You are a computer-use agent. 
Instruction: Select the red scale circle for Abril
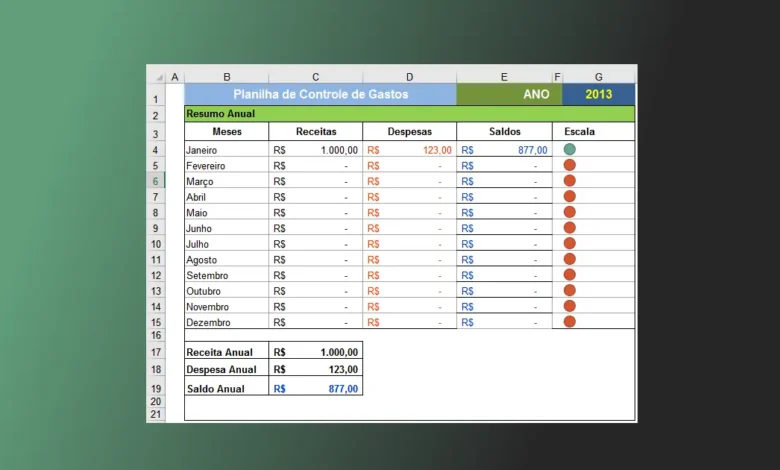[570, 196]
